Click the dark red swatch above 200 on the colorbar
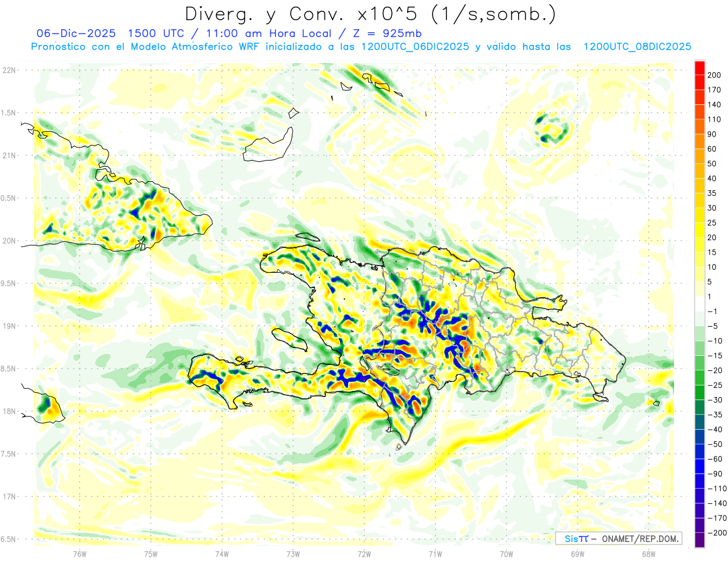Image resolution: width=728 pixels, height=562 pixels. click(699, 68)
